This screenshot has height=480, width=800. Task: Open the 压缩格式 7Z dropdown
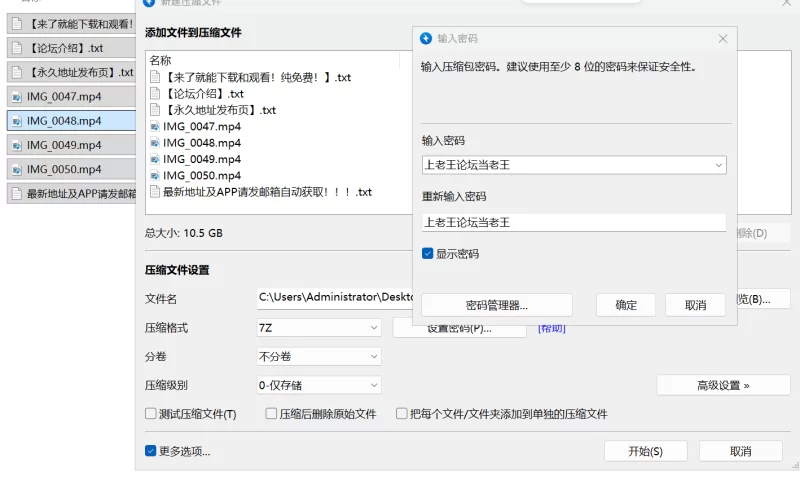(x=319, y=328)
